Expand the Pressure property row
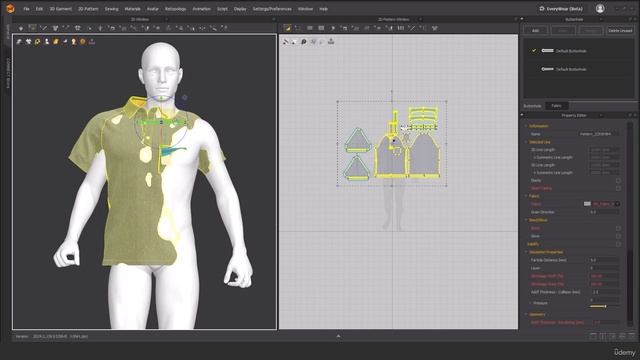 click(x=530, y=303)
